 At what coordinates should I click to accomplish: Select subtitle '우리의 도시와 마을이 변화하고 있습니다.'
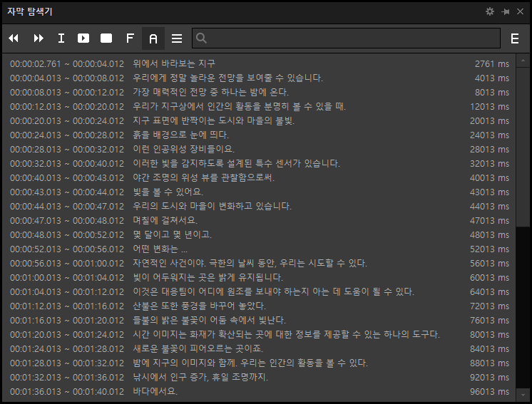point(212,206)
